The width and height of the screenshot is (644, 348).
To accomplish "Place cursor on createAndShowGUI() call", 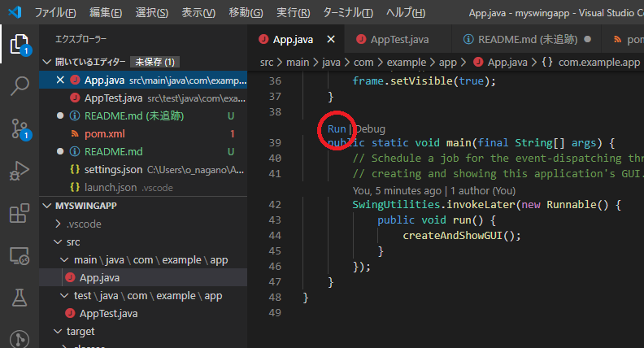I will point(462,236).
